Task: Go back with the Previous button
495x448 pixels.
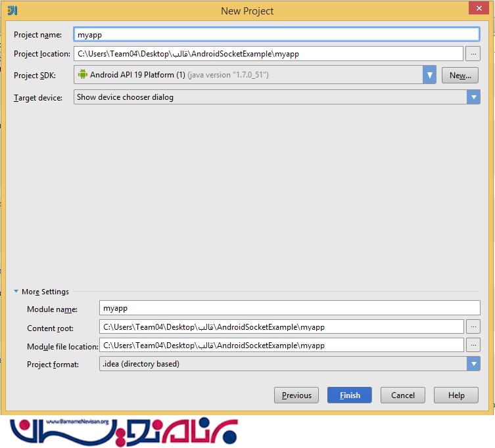Action: click(x=296, y=395)
